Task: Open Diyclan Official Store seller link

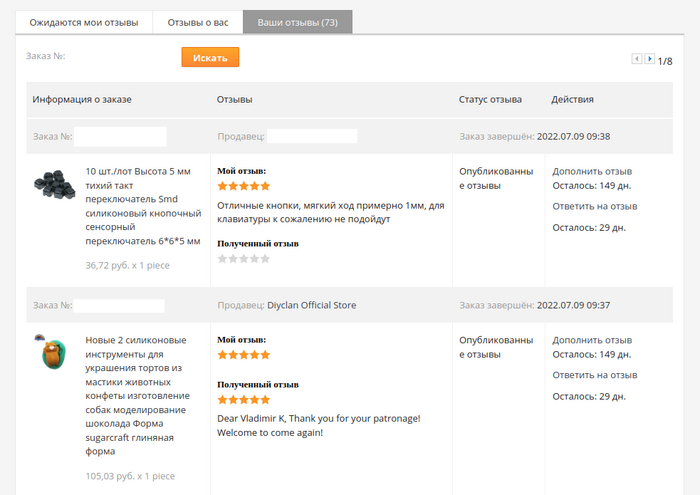Action: point(311,305)
